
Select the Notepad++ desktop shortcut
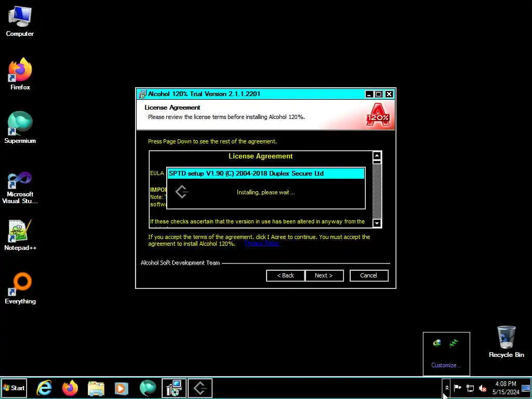(20, 235)
